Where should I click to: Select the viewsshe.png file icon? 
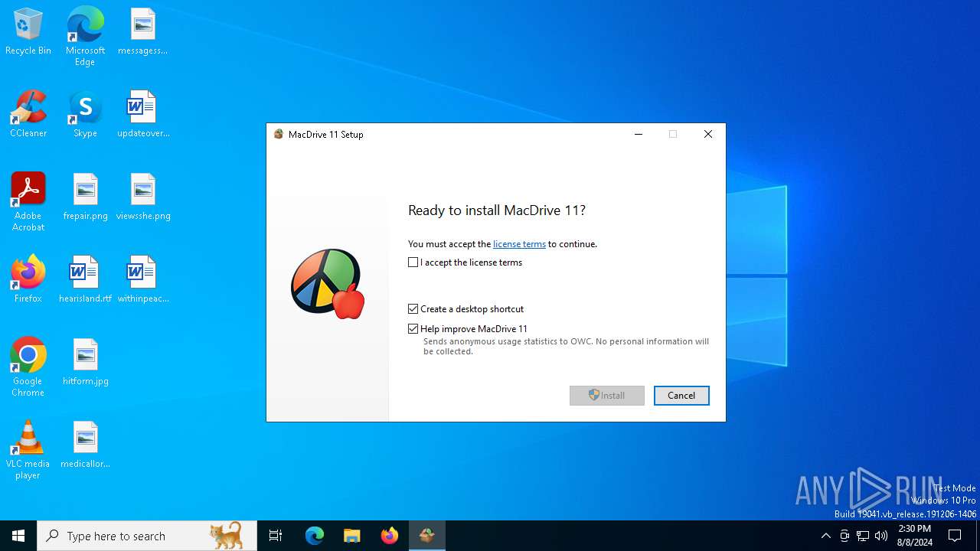point(143,197)
